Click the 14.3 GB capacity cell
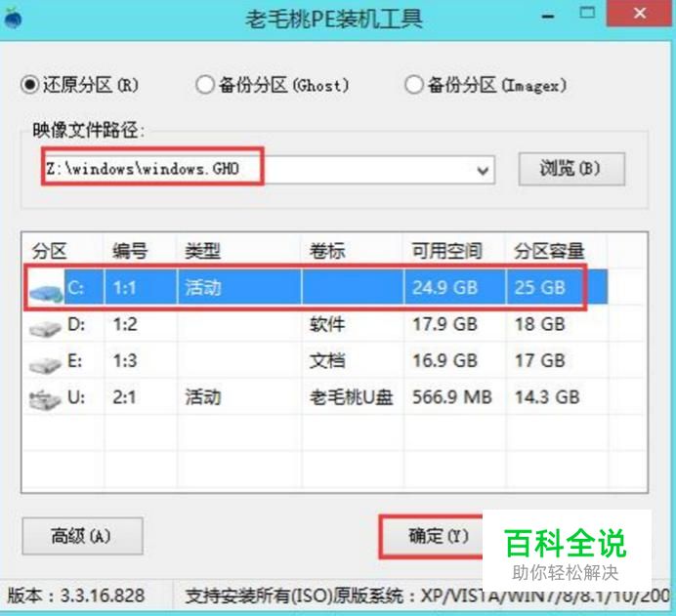The width and height of the screenshot is (676, 616). 547,396
